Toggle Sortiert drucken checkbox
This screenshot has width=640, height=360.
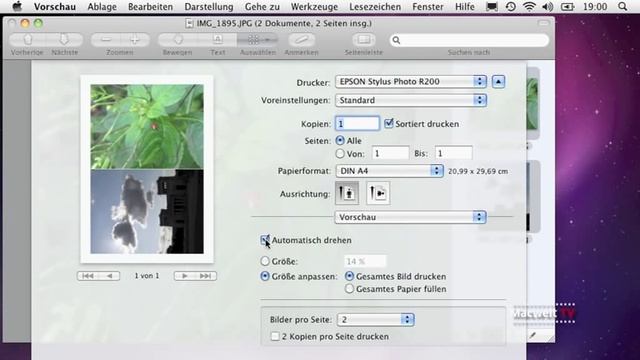389,123
